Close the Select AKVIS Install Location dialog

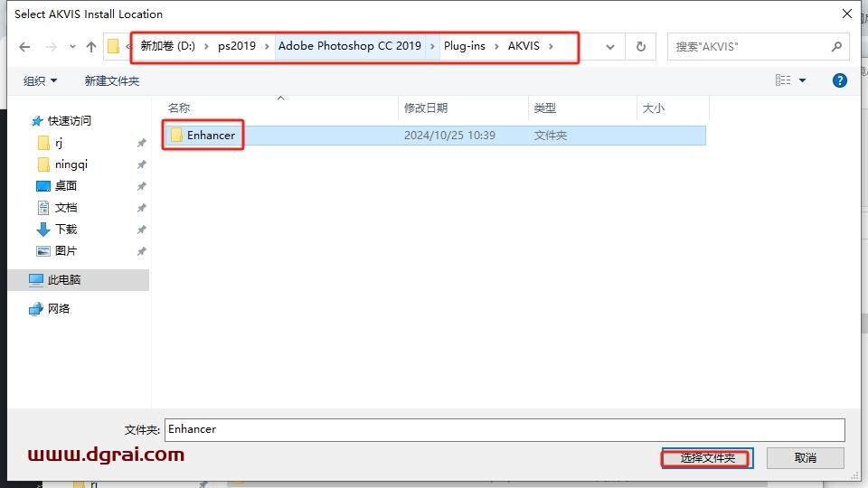click(x=847, y=14)
